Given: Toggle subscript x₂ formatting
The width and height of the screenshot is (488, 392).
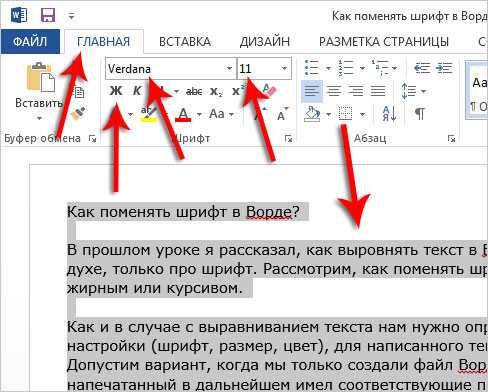Looking at the screenshot, I should 216,91.
